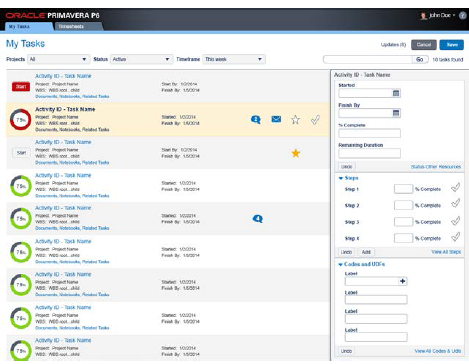Focus the fourth Label field in Codes section
The image size is (469, 364).
(376, 337)
